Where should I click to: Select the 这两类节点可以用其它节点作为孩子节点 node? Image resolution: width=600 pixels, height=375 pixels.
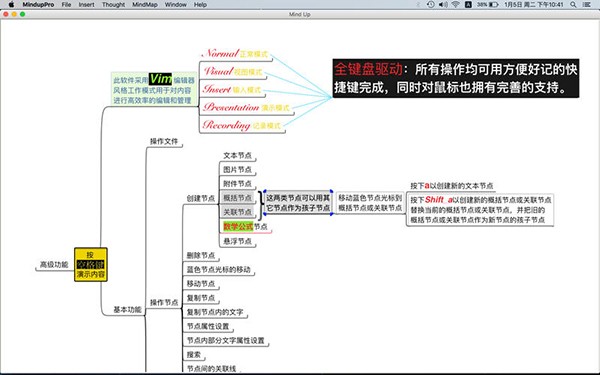click(298, 202)
